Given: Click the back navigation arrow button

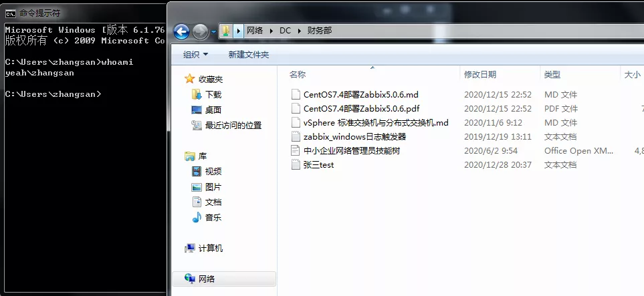Looking at the screenshot, I should pos(181,31).
